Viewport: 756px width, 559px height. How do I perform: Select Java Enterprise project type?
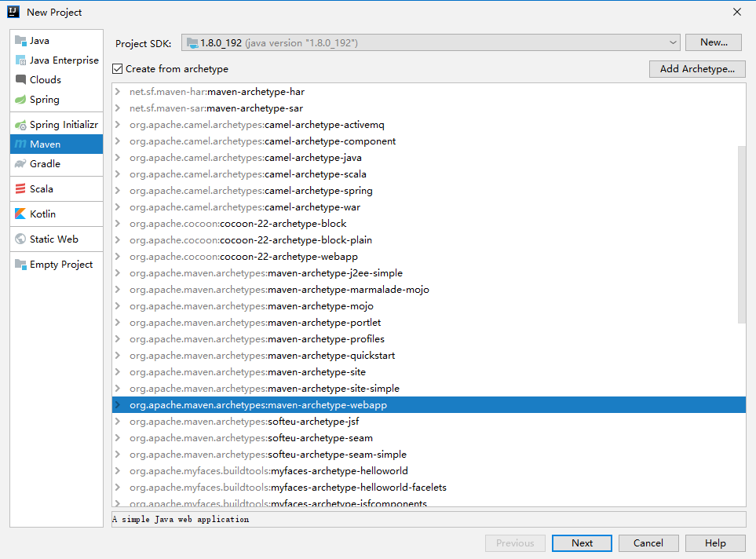tap(57, 60)
